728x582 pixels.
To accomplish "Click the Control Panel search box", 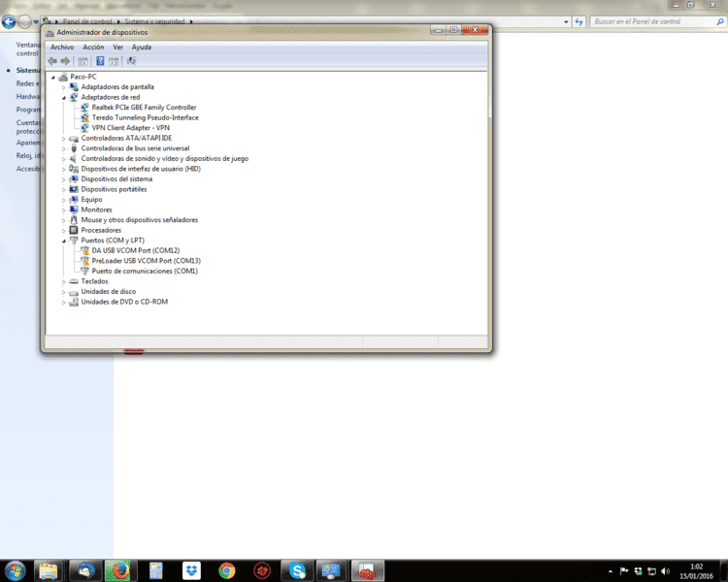I will tap(657, 21).
